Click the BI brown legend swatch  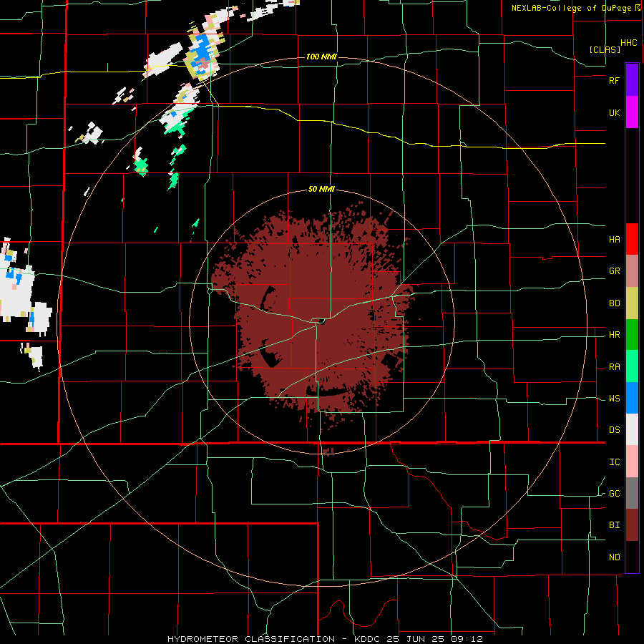[632, 525]
